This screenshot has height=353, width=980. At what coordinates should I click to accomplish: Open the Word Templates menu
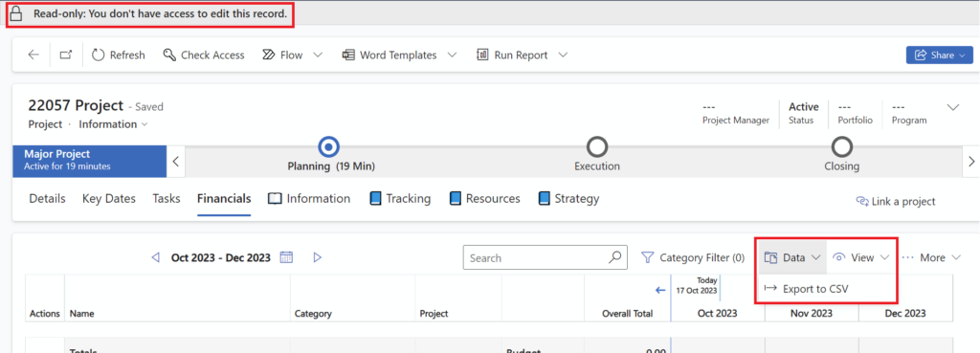coord(399,55)
